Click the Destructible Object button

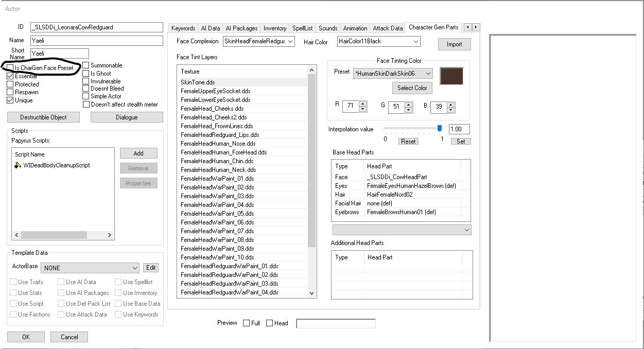[43, 117]
